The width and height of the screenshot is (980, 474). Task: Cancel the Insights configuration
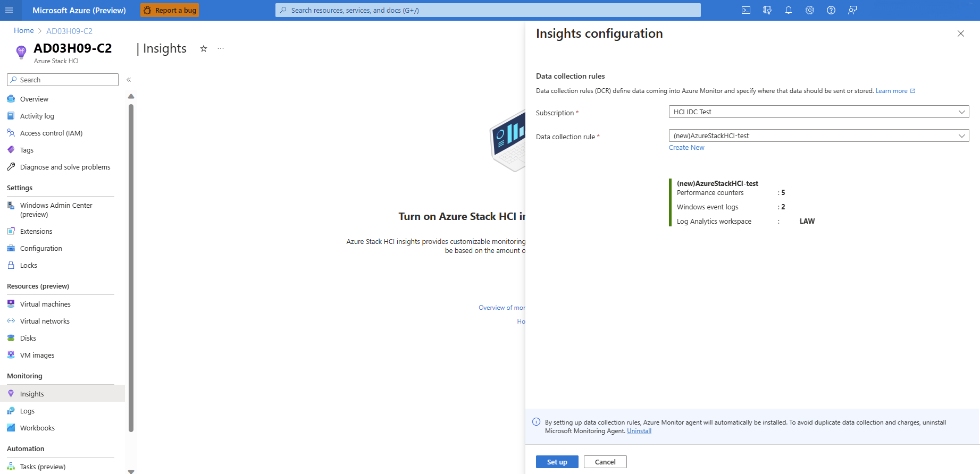pyautogui.click(x=605, y=462)
